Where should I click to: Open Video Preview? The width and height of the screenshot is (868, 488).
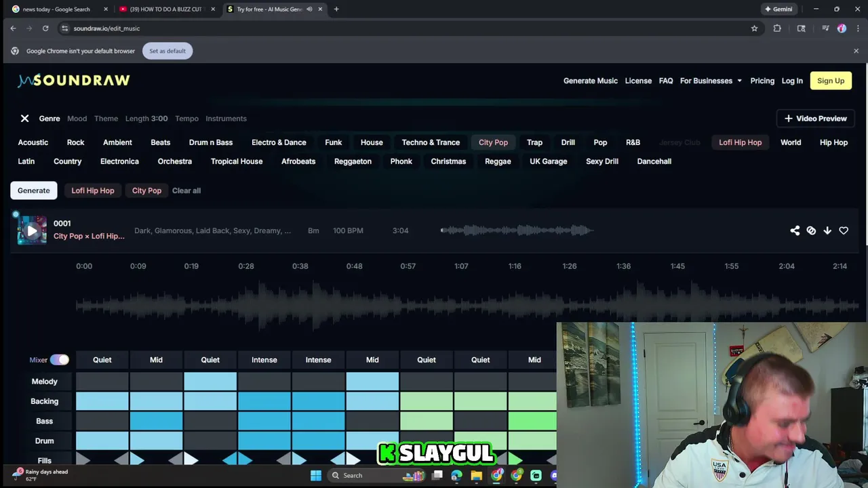point(815,119)
